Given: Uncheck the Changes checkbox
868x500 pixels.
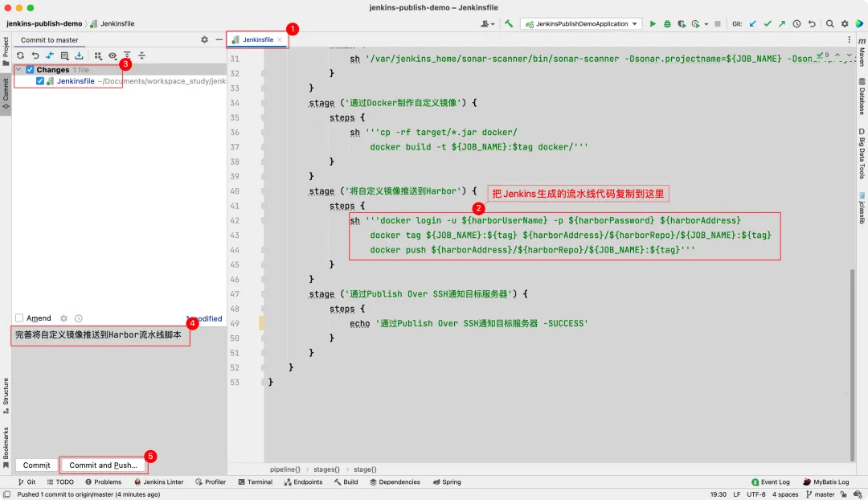Looking at the screenshot, I should pos(30,70).
